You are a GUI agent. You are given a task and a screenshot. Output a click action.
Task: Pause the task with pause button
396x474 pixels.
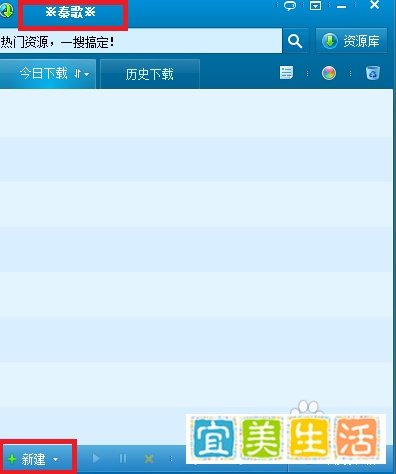(x=123, y=459)
